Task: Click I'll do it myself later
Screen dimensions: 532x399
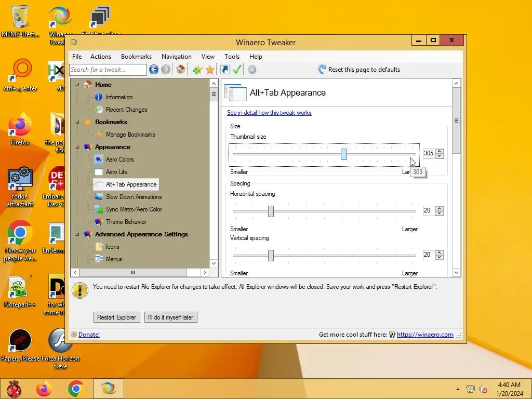Action: [170, 317]
